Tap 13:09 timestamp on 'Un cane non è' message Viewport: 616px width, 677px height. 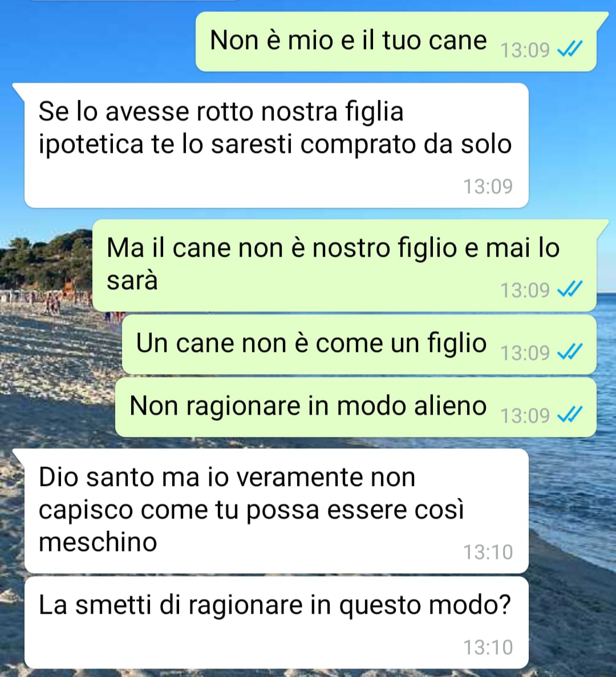click(525, 353)
